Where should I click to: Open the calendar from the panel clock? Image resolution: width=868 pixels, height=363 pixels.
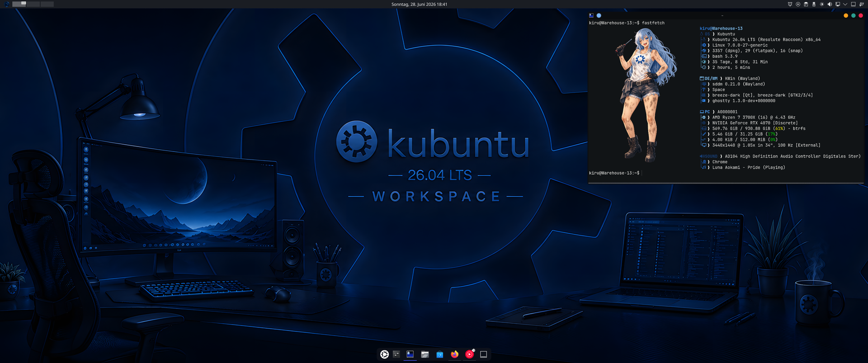tap(419, 4)
